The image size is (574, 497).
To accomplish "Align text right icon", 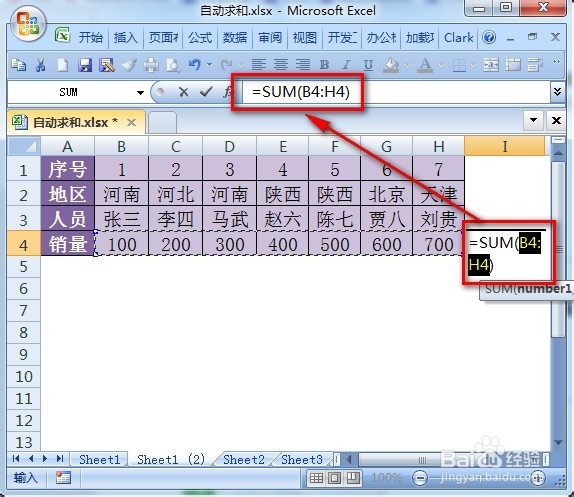I will coord(303,65).
